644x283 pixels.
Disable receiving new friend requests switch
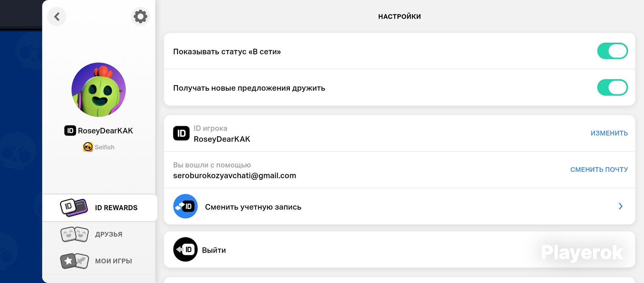612,87
